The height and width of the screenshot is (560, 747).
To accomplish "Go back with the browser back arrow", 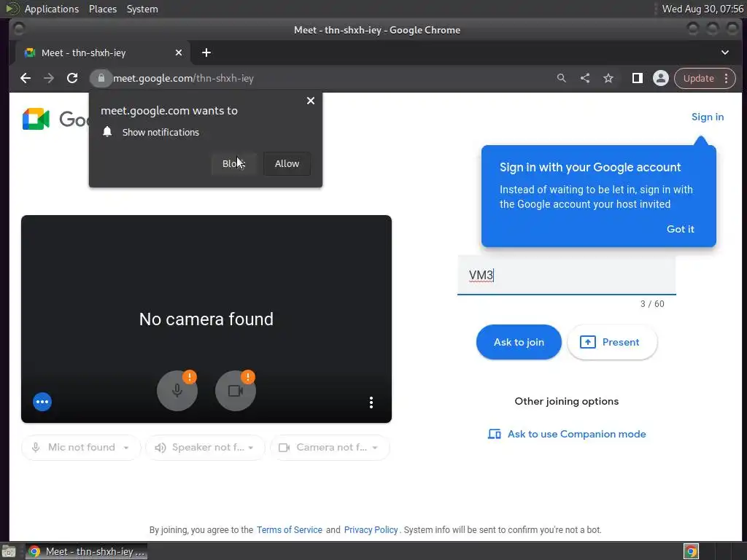I will coord(26,78).
